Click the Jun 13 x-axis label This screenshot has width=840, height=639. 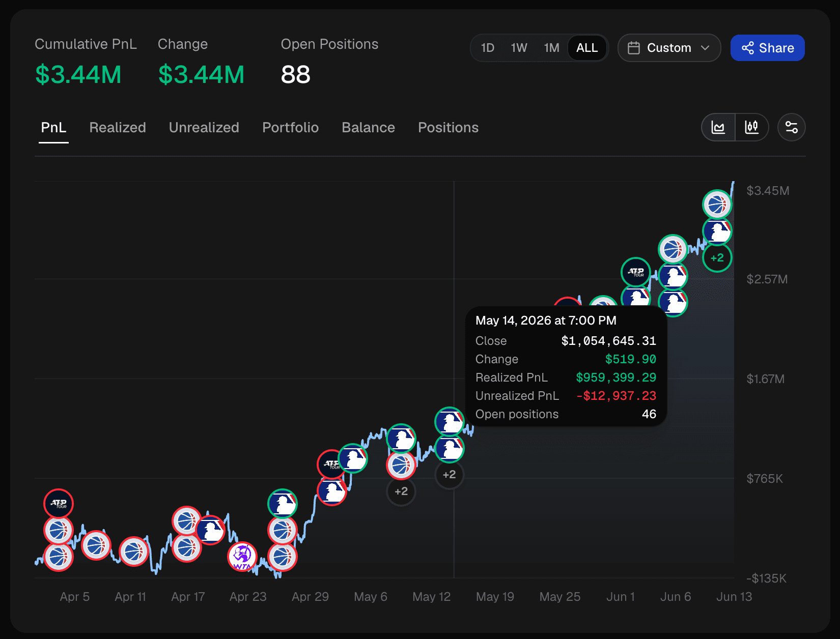(734, 597)
